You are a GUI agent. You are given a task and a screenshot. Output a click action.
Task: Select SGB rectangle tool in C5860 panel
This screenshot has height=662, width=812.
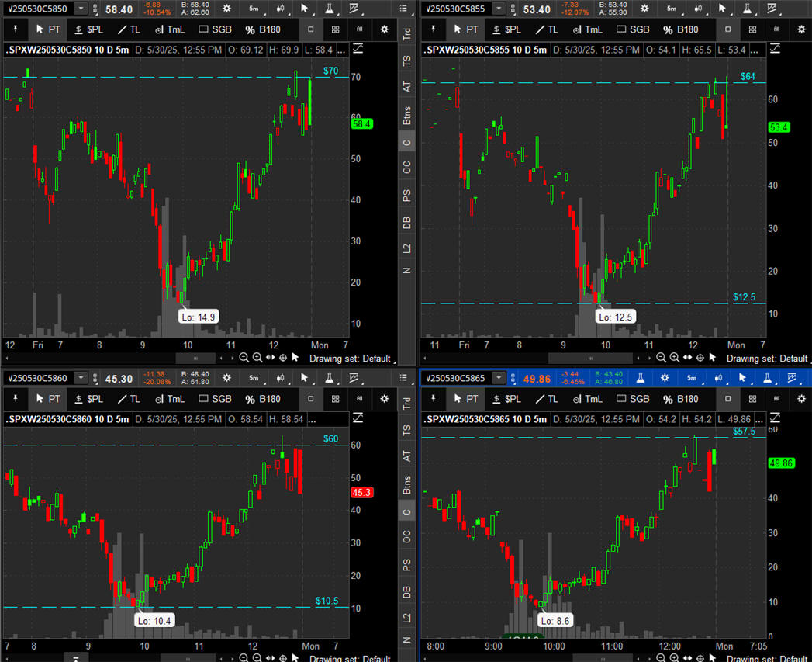click(x=216, y=399)
